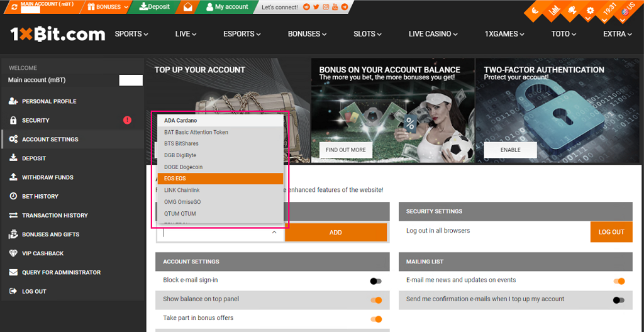The height and width of the screenshot is (332, 644).
Task: Expand the 1xGames menu
Action: click(x=504, y=34)
